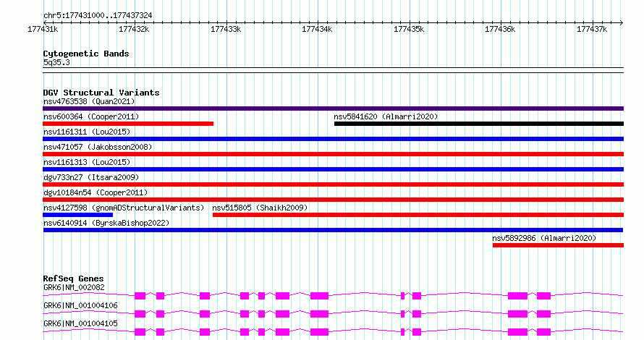
Task: Click the dgv733n27 (Itsara2009) label
Action: point(91,177)
